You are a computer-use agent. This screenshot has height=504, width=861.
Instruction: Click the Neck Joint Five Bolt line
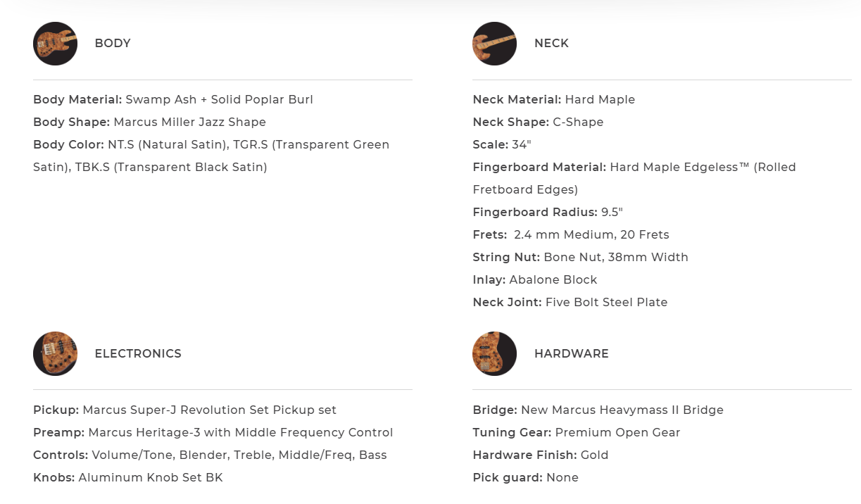tap(570, 303)
